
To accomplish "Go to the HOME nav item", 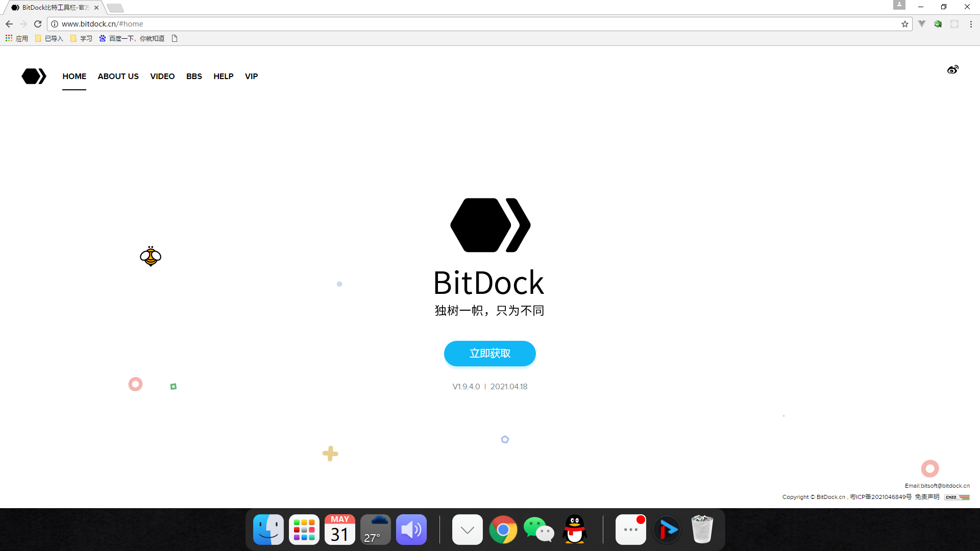I will (x=75, y=77).
